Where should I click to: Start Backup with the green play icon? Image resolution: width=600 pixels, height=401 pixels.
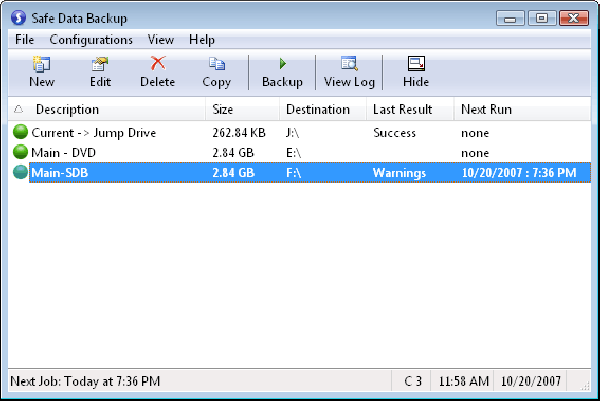click(282, 64)
